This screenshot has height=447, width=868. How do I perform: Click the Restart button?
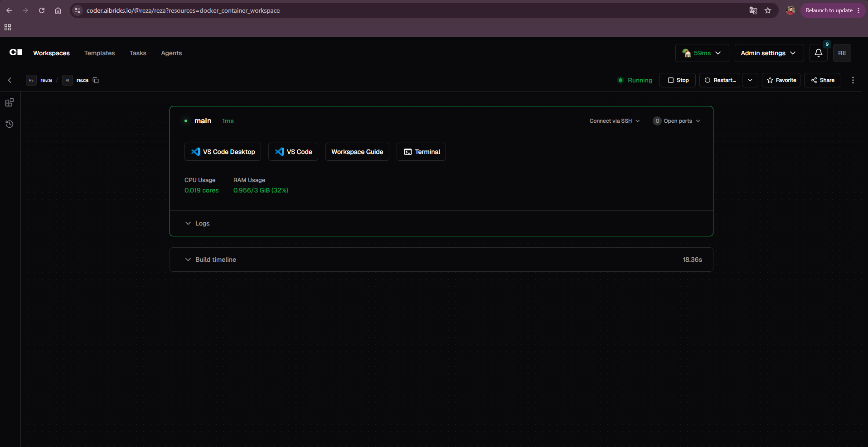pyautogui.click(x=720, y=80)
